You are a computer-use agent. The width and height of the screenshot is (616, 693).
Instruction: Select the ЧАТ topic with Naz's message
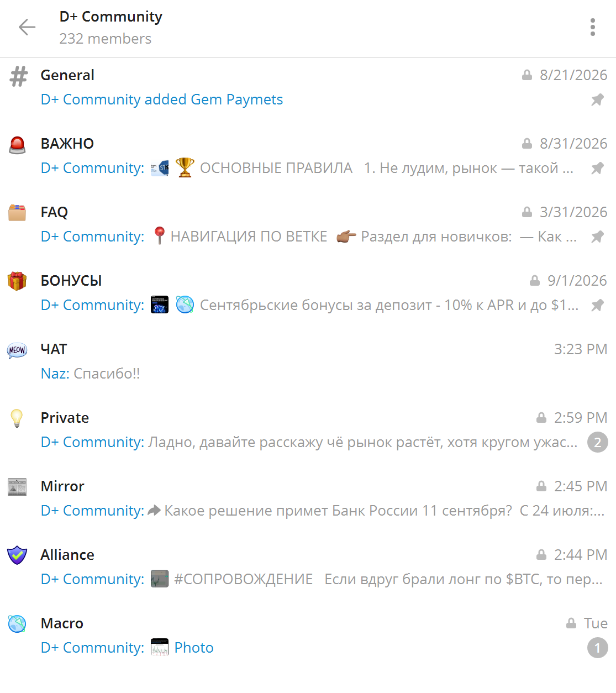pos(308,361)
